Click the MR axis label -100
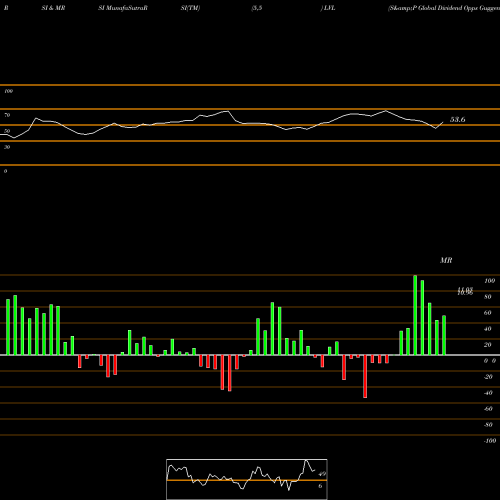 point(490,441)
